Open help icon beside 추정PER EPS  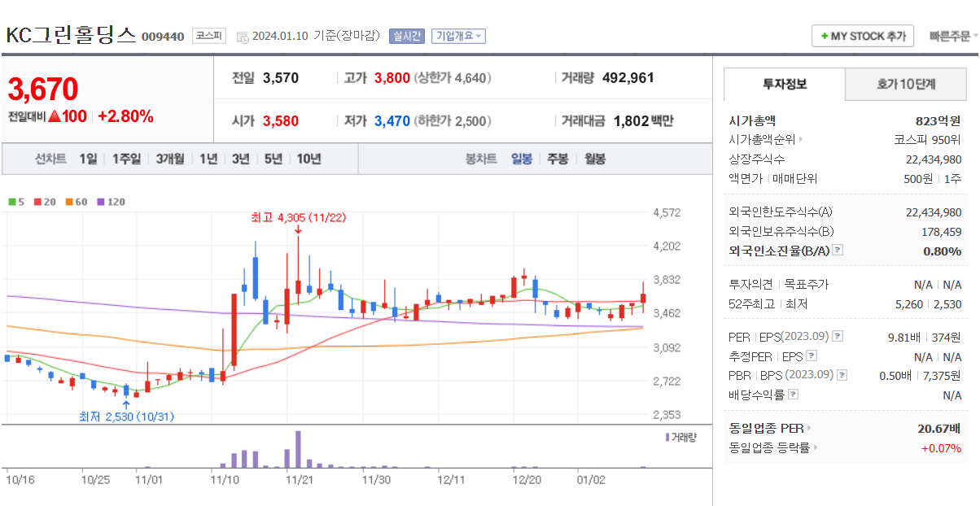811,356
